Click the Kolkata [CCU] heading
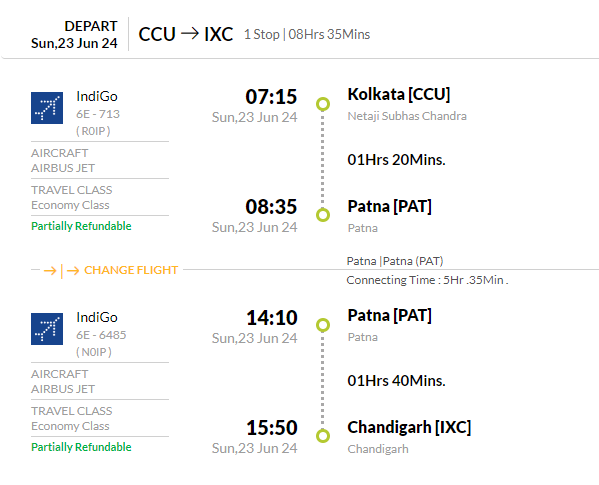 tap(399, 94)
